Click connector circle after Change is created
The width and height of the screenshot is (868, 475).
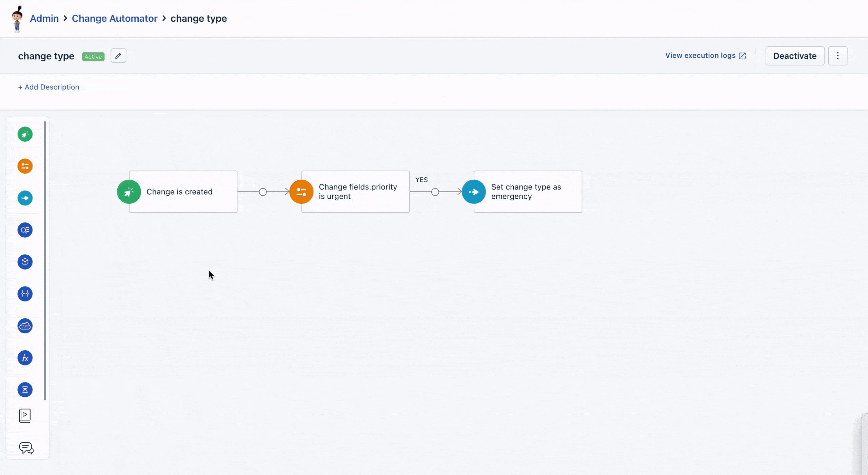pyautogui.click(x=263, y=192)
